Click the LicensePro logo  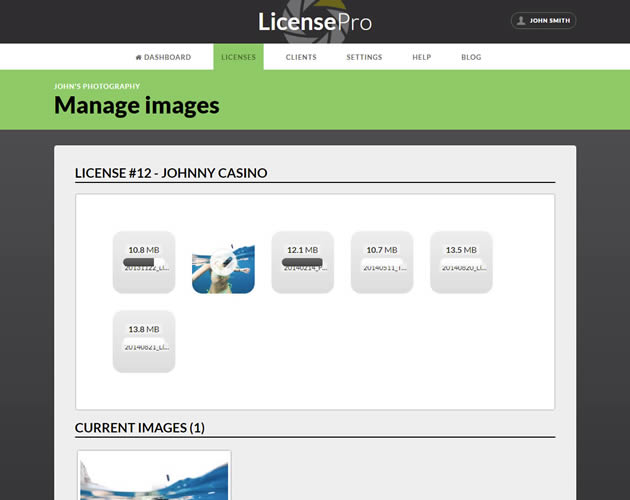click(315, 22)
